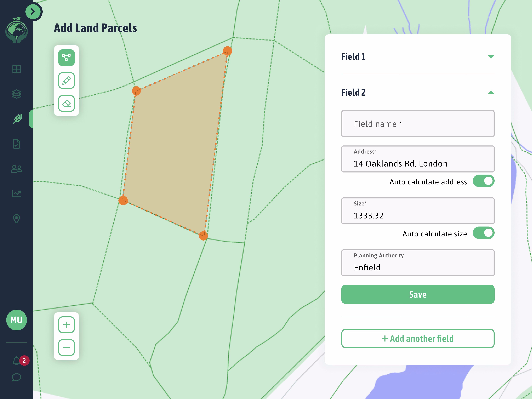Open the chat messages icon

[x=17, y=377]
